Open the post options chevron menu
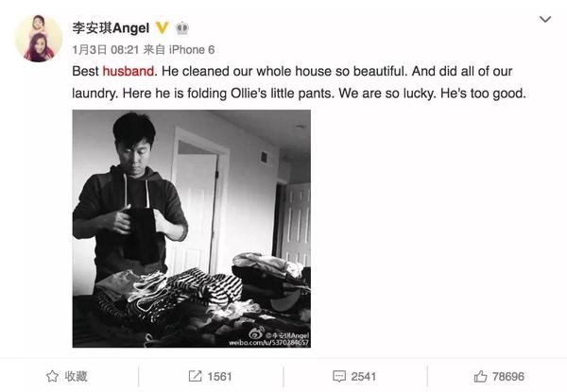 pos(545,19)
